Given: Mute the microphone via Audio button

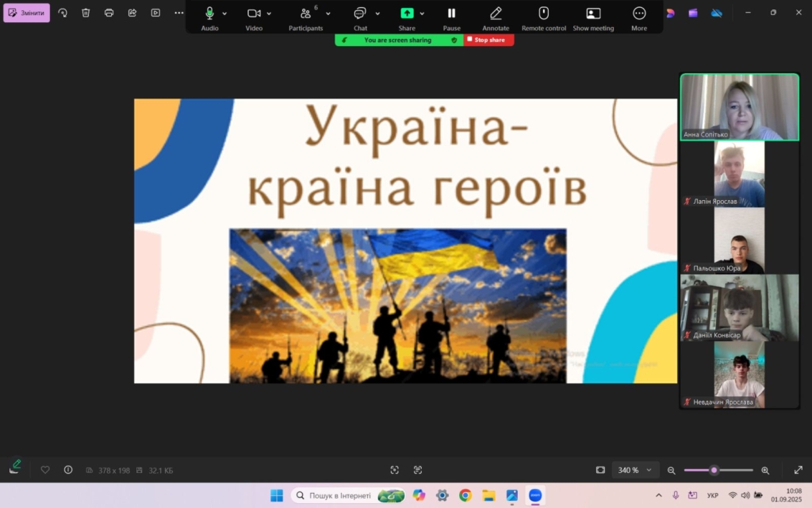Looking at the screenshot, I should click(x=209, y=13).
